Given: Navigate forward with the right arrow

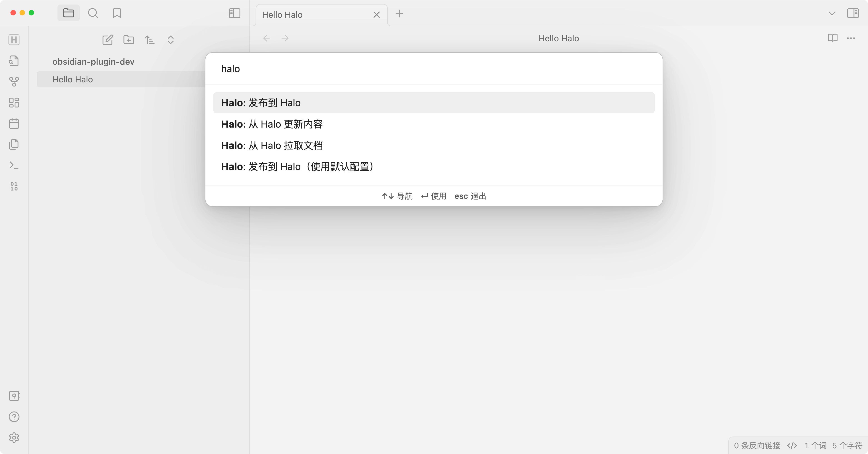Looking at the screenshot, I should [x=285, y=38].
